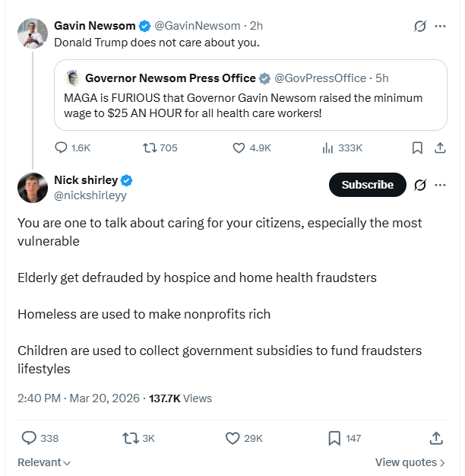Open more options on Nick shirley's post
This screenshot has width=465, height=476.
click(440, 185)
